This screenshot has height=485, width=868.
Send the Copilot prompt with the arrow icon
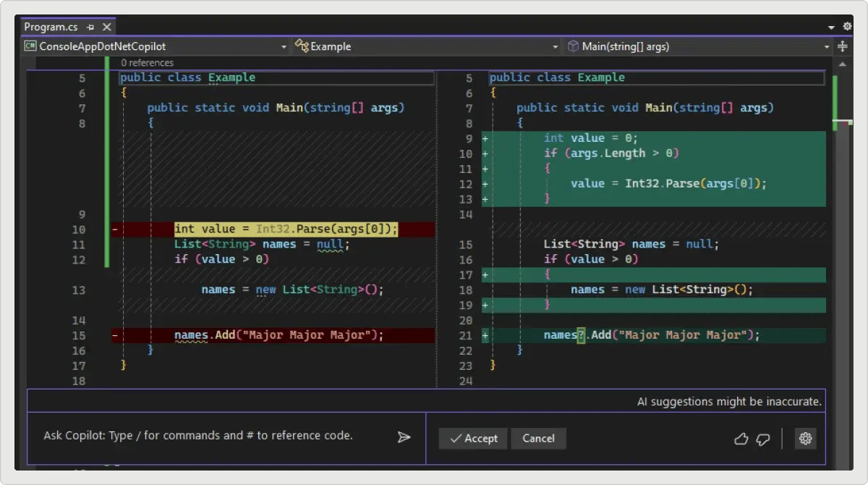404,437
